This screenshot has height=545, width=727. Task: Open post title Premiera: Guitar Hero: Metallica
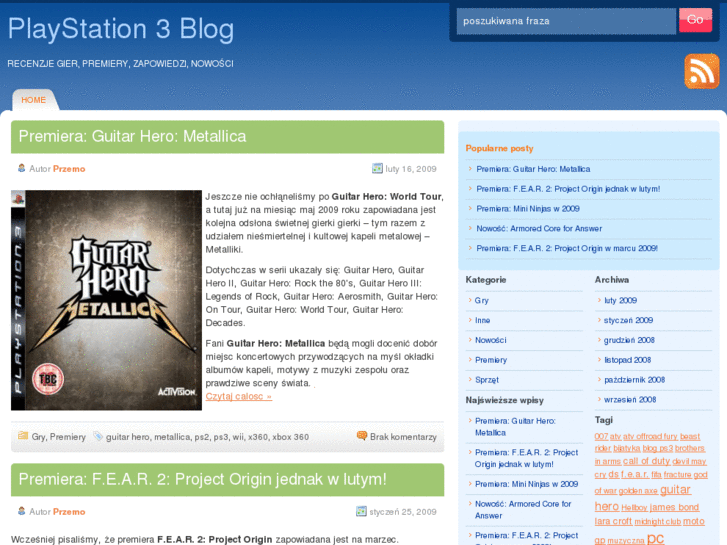(x=133, y=136)
